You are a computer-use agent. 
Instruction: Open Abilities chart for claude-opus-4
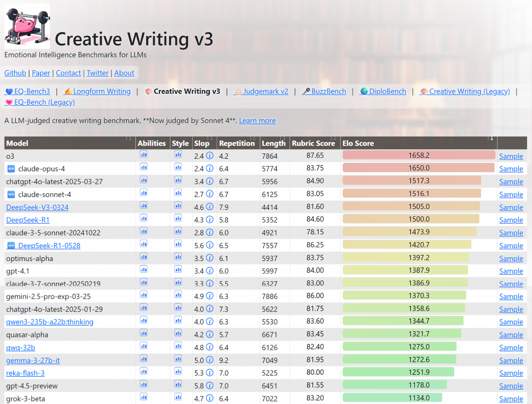[144, 167]
